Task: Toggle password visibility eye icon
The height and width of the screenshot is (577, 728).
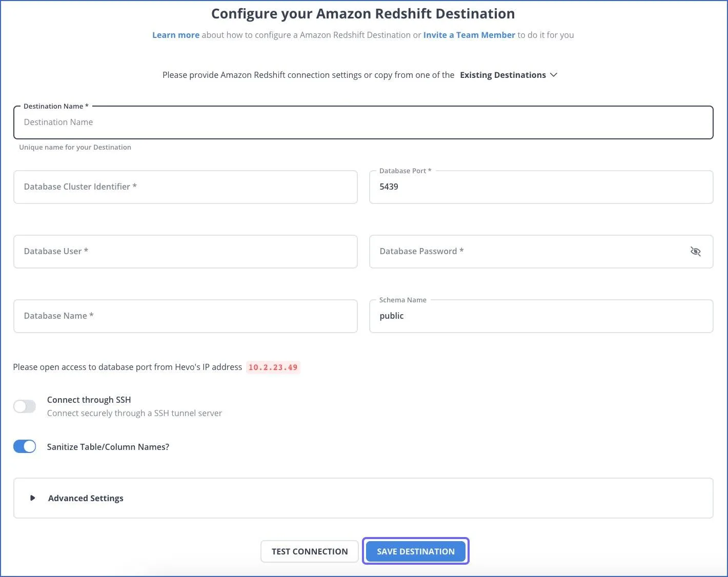Action: [695, 251]
